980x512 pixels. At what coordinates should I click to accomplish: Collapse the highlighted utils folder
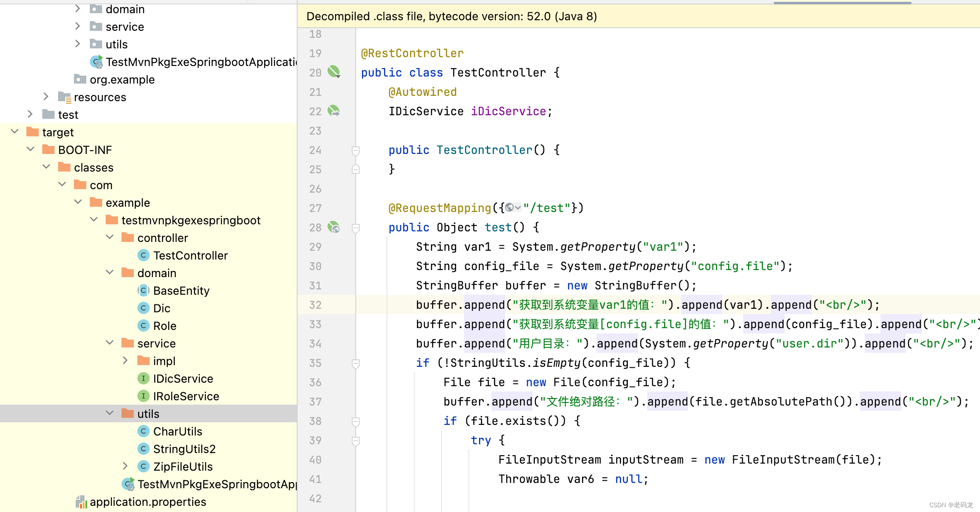(x=110, y=413)
